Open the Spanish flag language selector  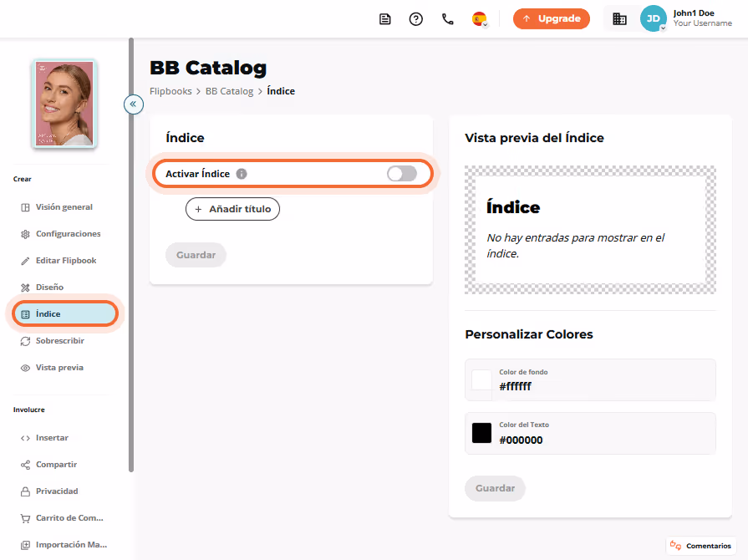480,19
